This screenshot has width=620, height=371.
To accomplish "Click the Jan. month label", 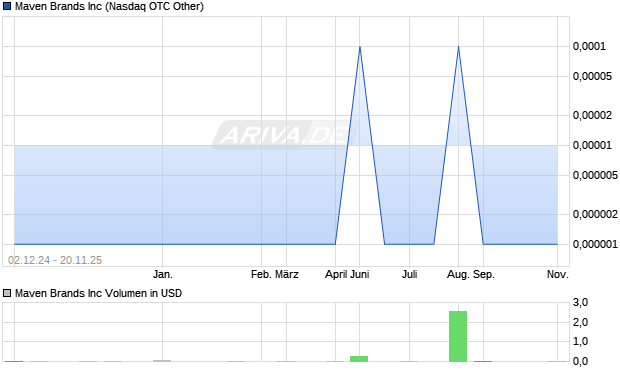I will [x=163, y=274].
